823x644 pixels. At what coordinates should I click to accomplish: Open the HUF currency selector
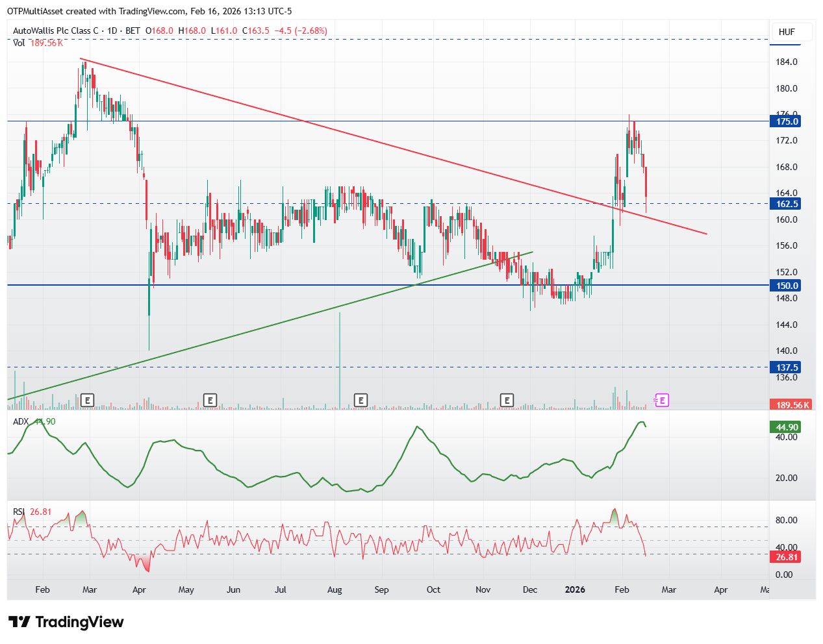click(786, 32)
